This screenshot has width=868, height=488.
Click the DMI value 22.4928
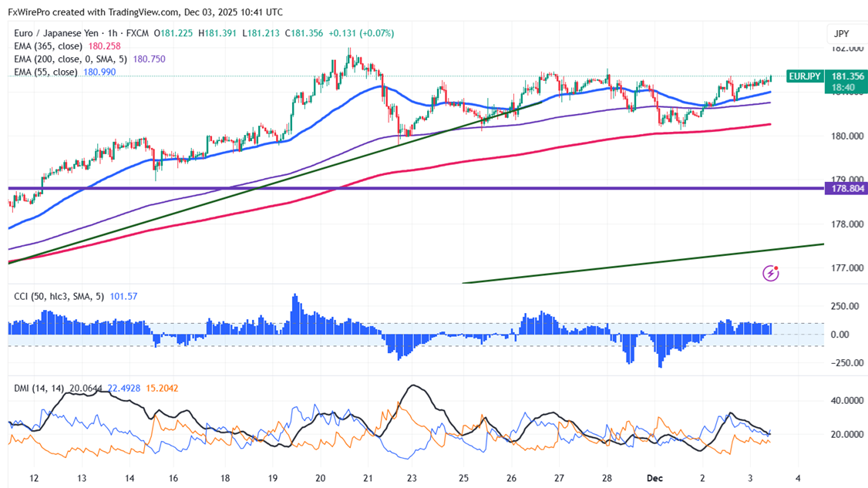(123, 389)
